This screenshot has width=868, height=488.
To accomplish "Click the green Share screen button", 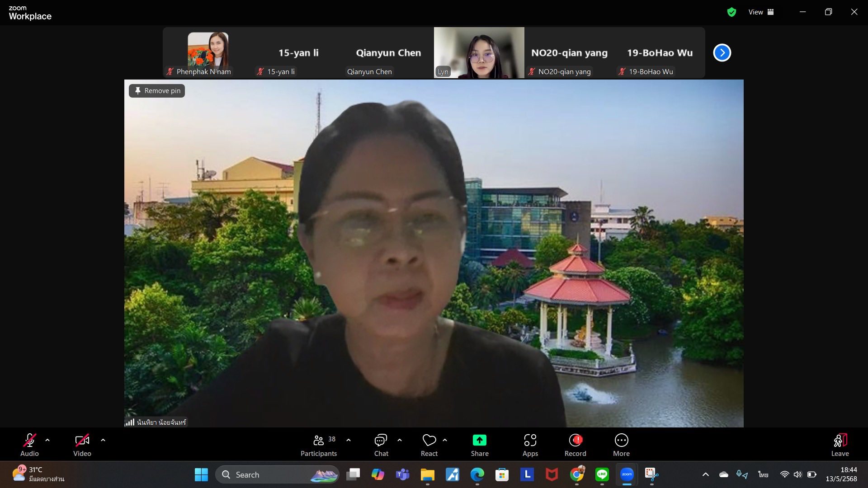I will pyautogui.click(x=480, y=445).
